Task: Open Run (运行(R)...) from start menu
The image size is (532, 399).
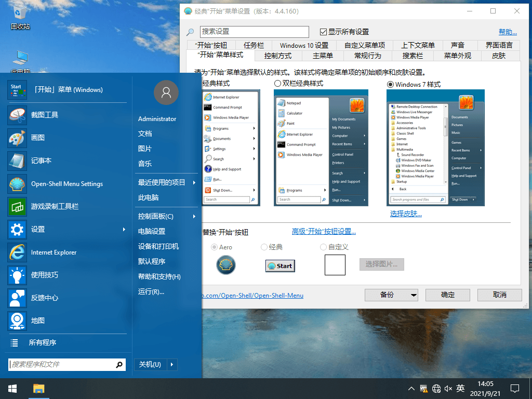Action: click(151, 292)
